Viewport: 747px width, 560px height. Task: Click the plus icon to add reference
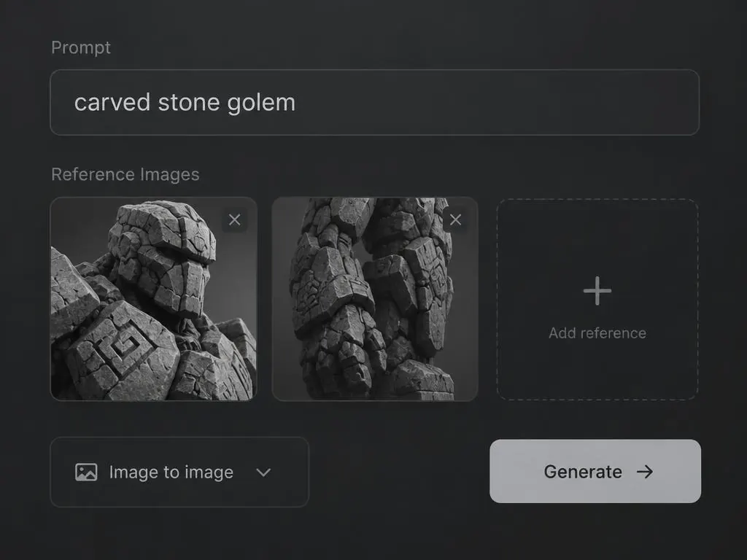point(597,290)
